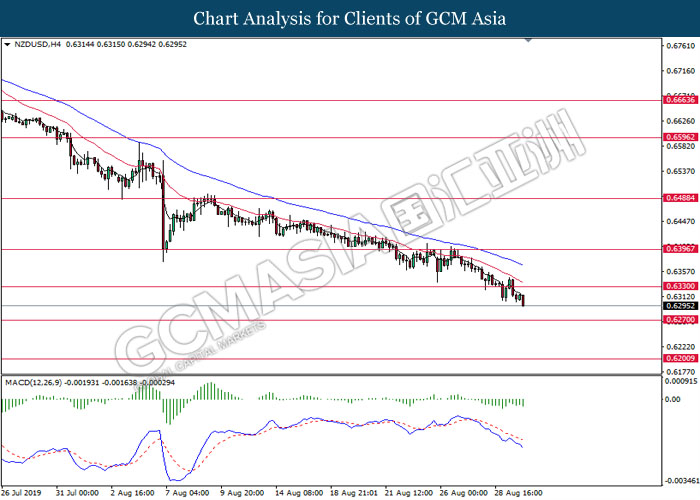700x500 pixels.
Task: Click the chart title 'Chart Analysis for Clients of GCM Asia'
Action: (349, 18)
